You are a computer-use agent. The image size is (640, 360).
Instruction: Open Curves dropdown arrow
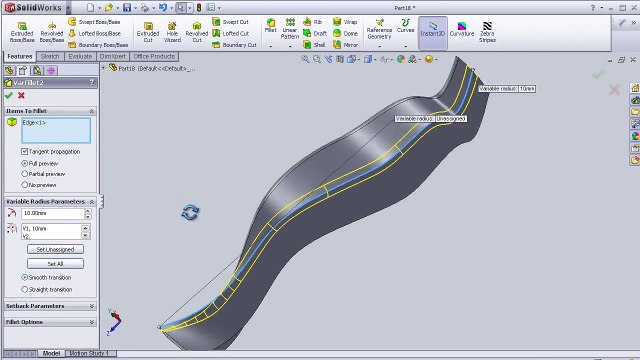coord(405,47)
